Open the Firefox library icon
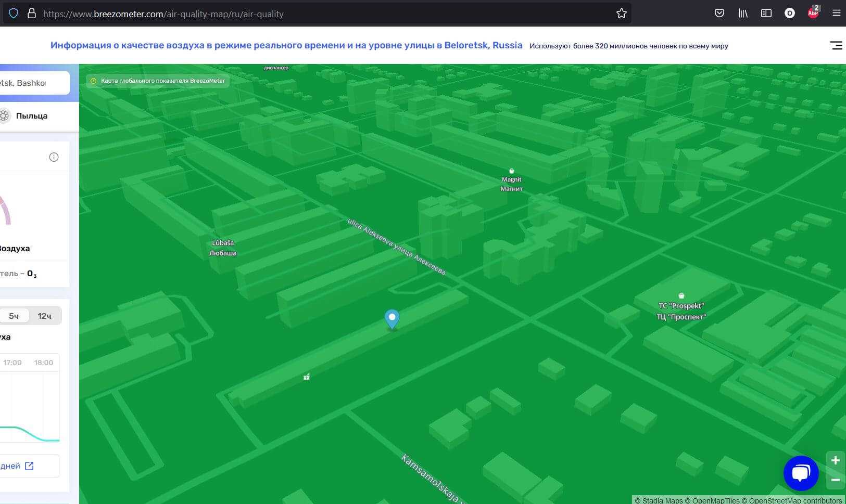This screenshot has width=846, height=504. (743, 14)
